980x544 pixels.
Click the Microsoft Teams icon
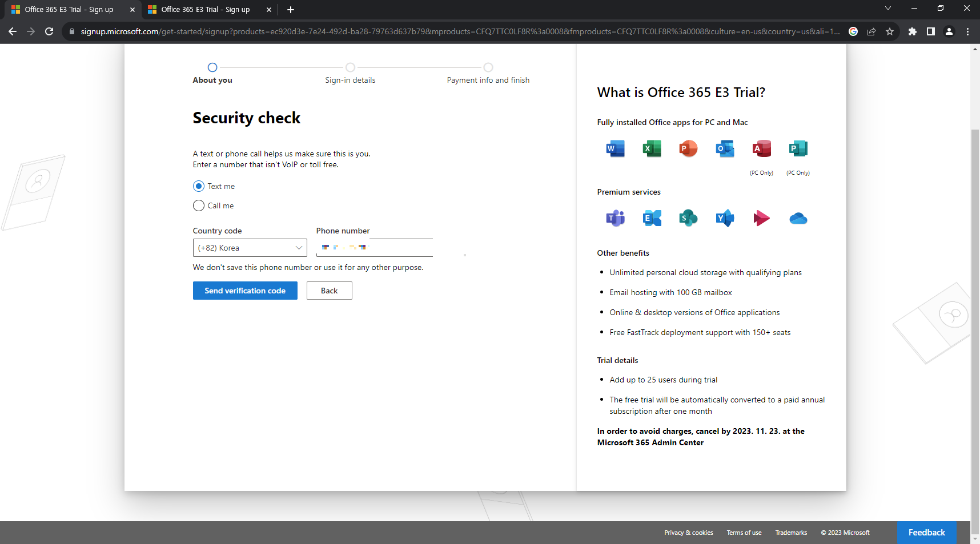615,218
